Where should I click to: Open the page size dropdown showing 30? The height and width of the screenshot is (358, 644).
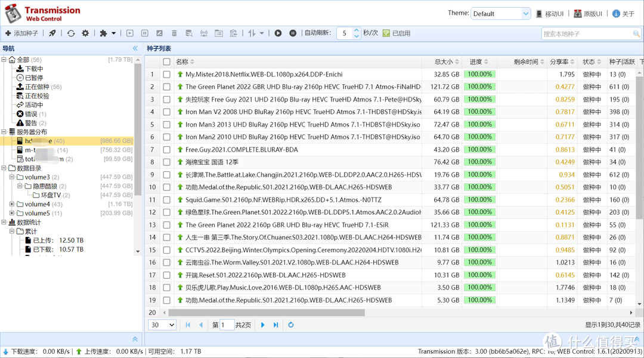163,325
